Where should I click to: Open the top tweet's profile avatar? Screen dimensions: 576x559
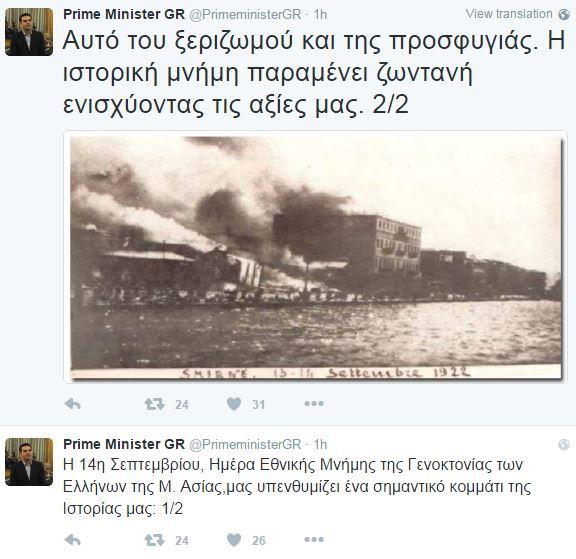tap(29, 32)
